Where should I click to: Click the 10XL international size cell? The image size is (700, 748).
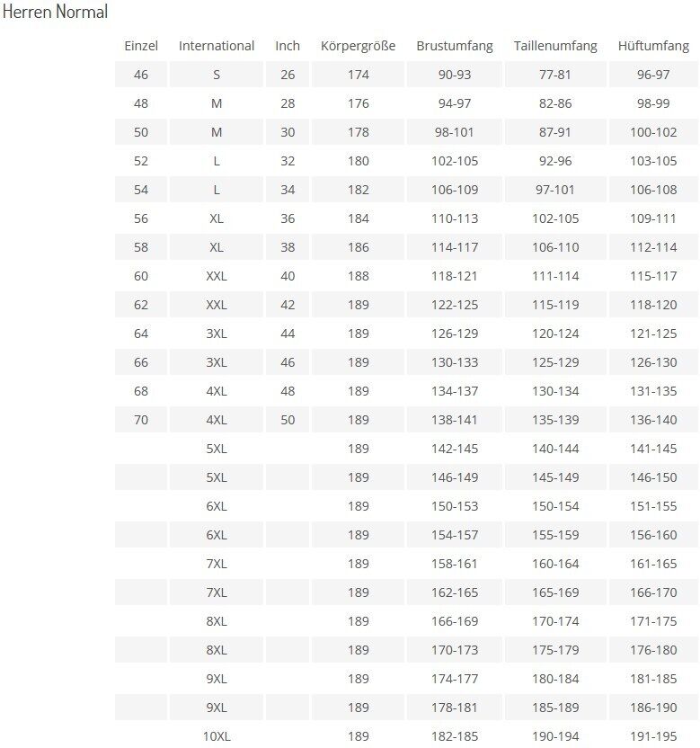[217, 735]
